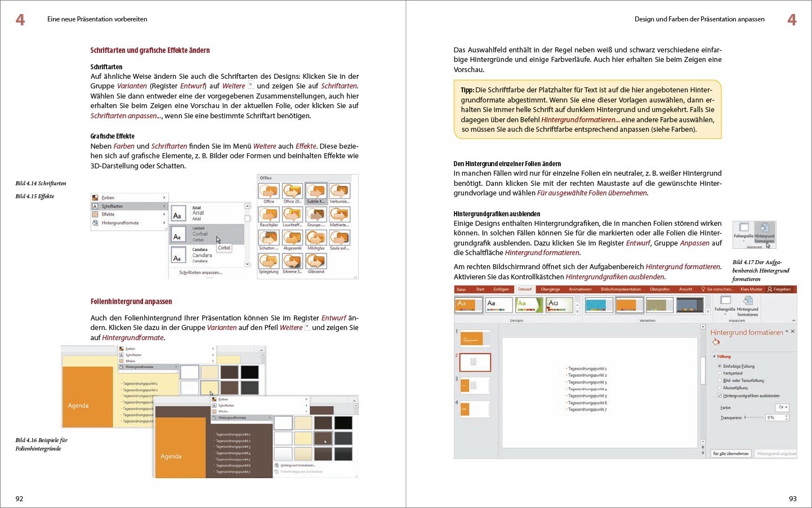Choose the Subtile K... effect icon
This screenshot has width=812, height=508.
pyautogui.click(x=316, y=193)
